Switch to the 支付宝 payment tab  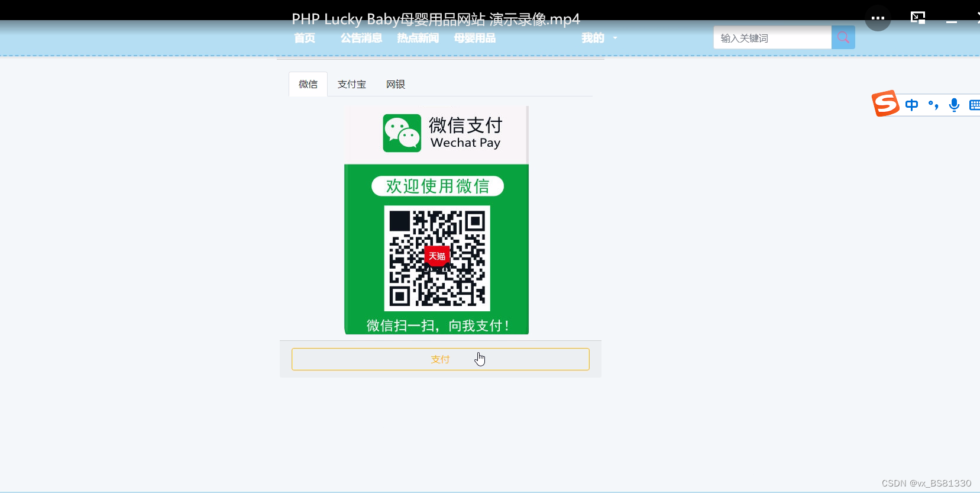[352, 84]
